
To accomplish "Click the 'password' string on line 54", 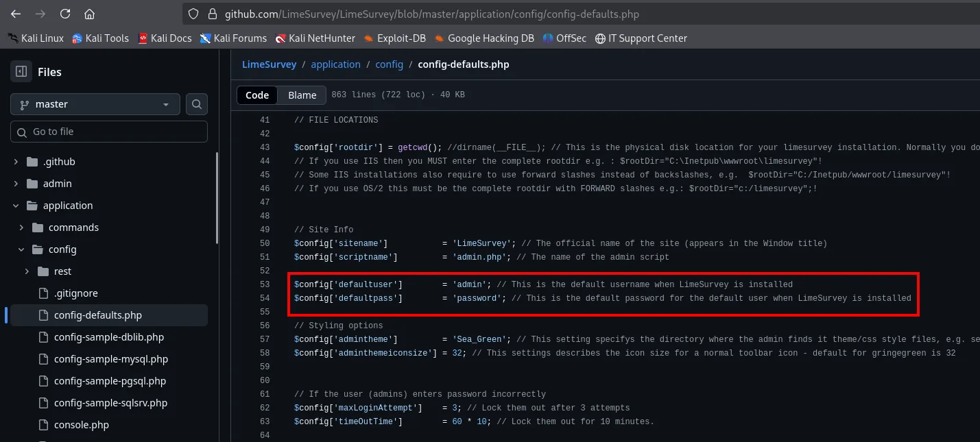I will point(477,298).
